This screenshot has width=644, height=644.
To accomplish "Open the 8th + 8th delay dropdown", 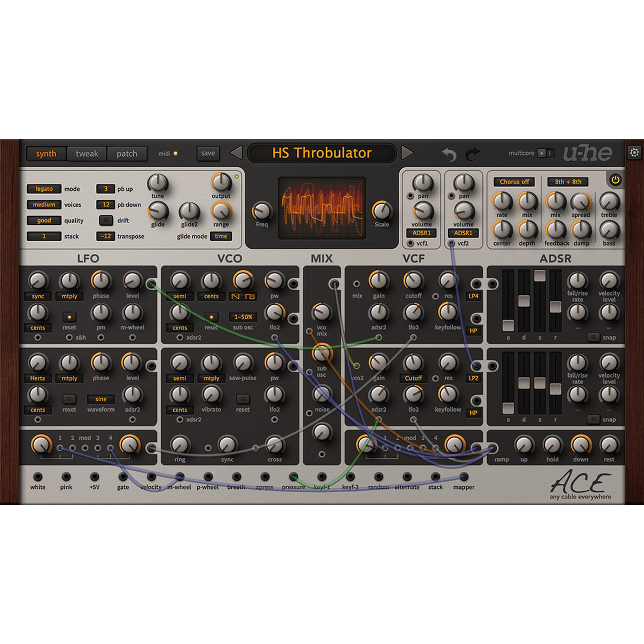I will click(x=568, y=182).
